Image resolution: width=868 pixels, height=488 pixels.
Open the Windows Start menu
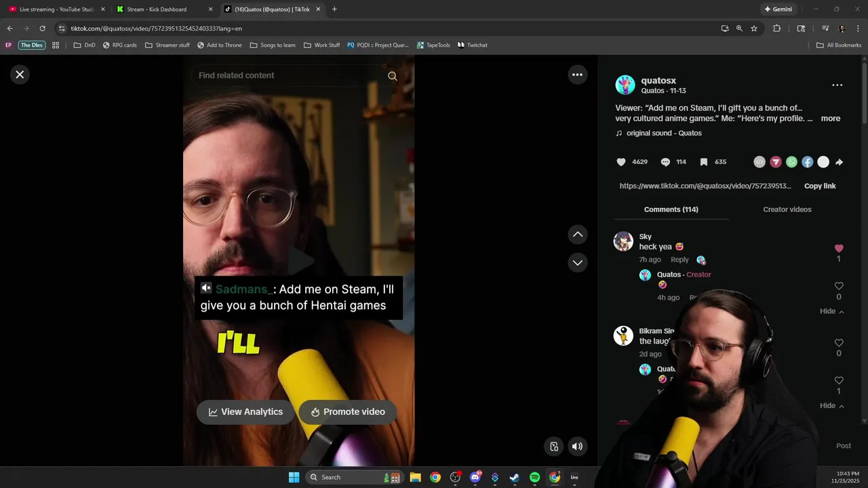tap(294, 477)
